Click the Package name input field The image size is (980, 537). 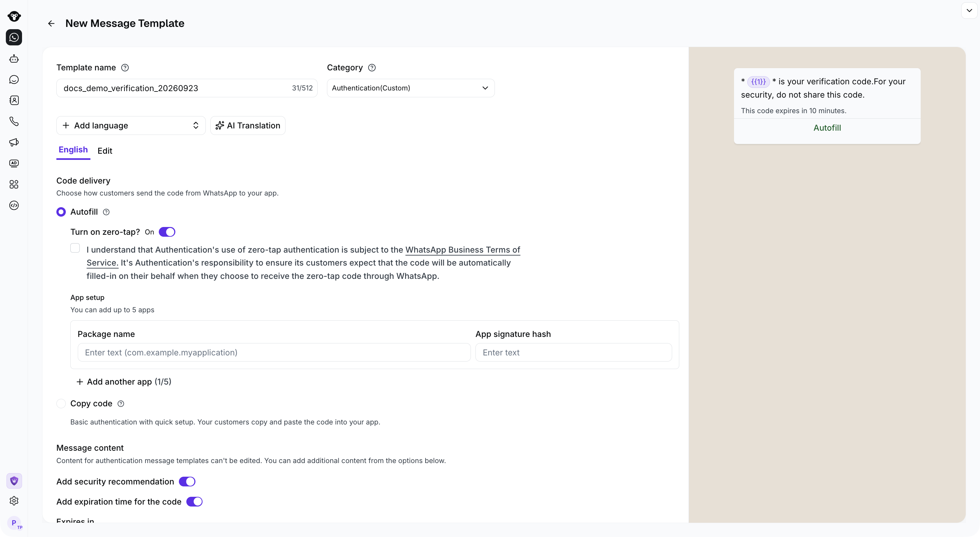pyautogui.click(x=274, y=352)
